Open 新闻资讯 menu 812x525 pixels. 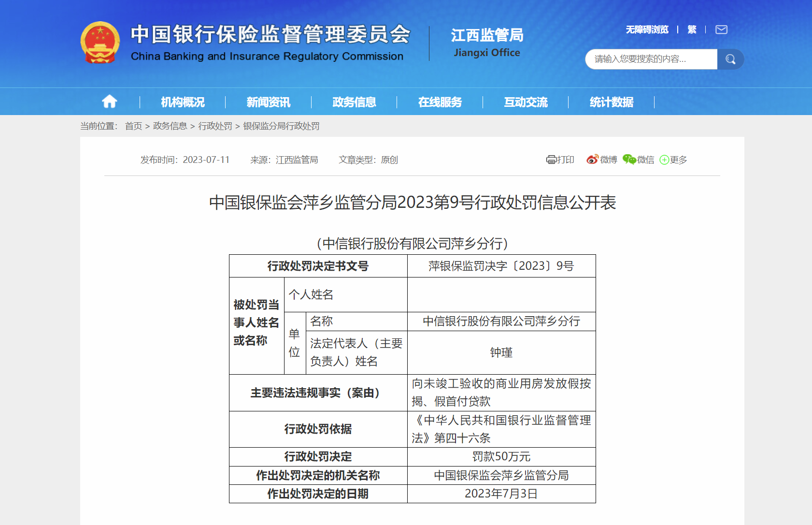[x=269, y=102]
